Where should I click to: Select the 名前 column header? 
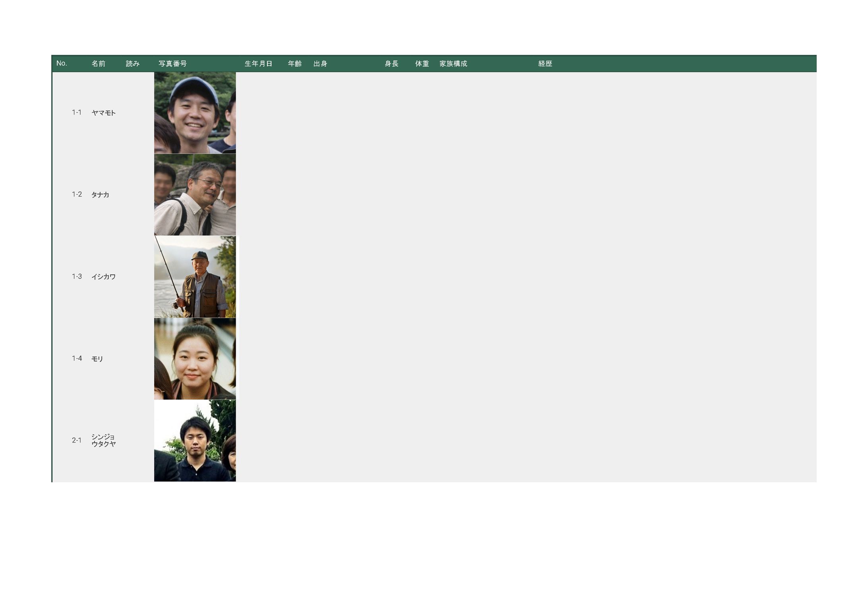pyautogui.click(x=99, y=64)
